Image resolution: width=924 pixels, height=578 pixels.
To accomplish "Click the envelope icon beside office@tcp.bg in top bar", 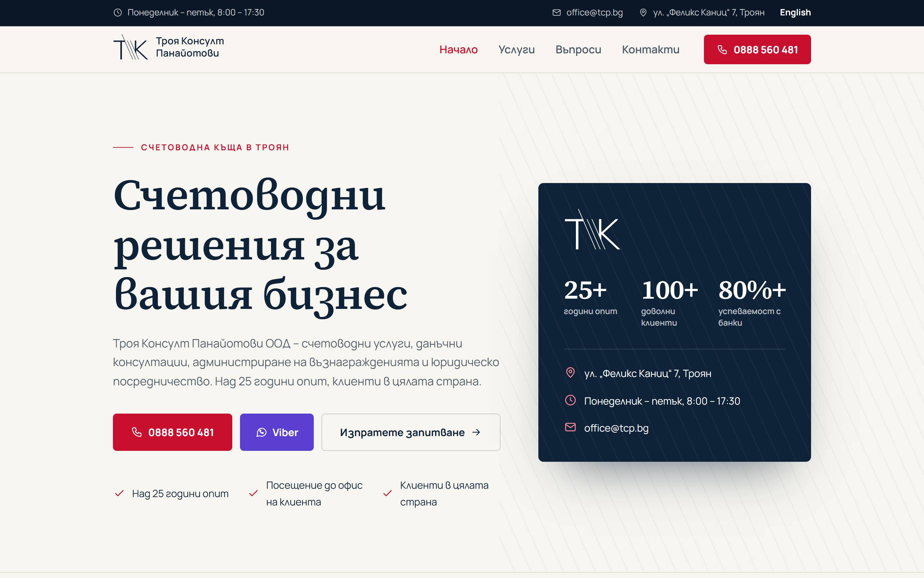I will click(557, 13).
